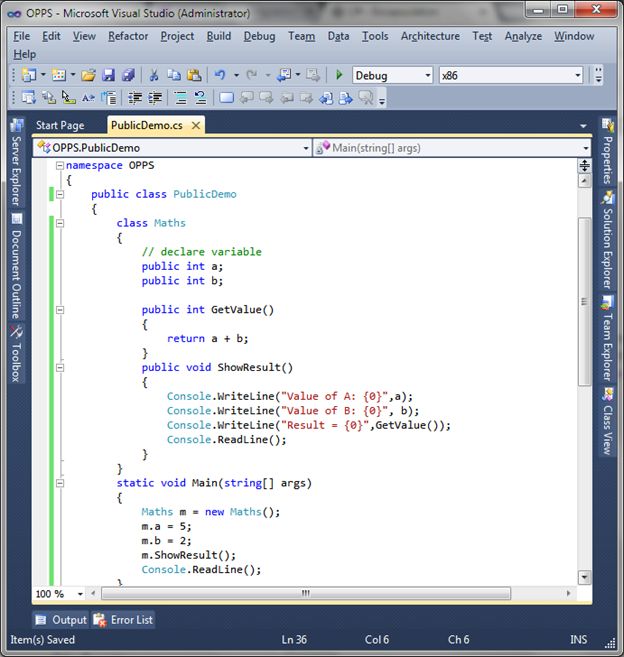This screenshot has width=624, height=657.
Task: Click the Paste clipboard icon
Action: pyautogui.click(x=194, y=75)
